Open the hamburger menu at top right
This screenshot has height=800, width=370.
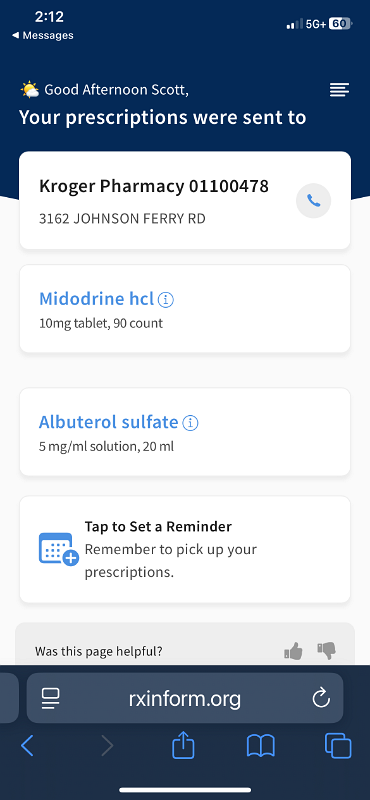(x=339, y=90)
